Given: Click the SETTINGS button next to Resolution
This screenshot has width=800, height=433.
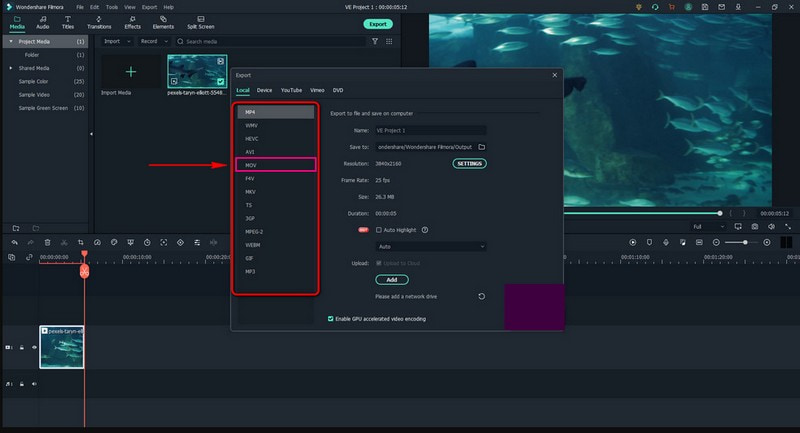Looking at the screenshot, I should coord(469,163).
